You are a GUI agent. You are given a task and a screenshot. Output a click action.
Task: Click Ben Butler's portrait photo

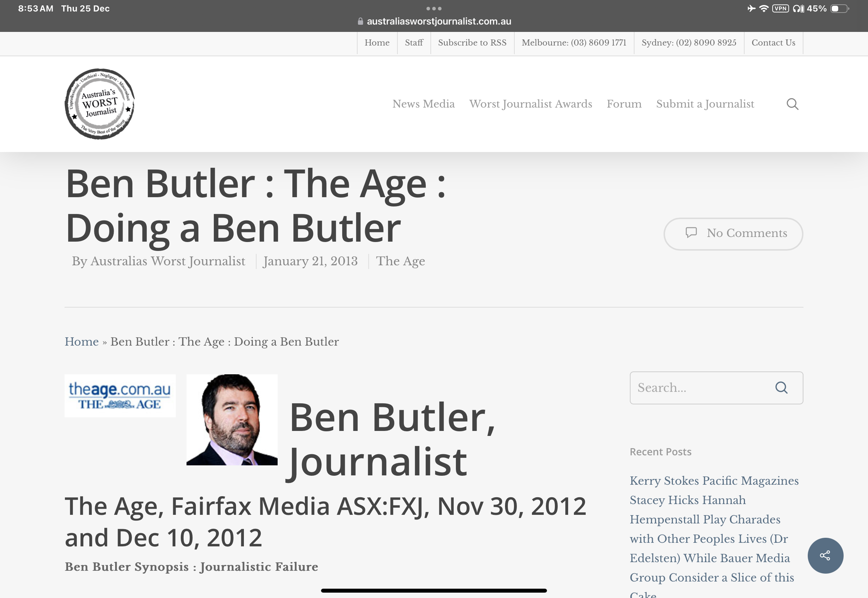point(232,419)
